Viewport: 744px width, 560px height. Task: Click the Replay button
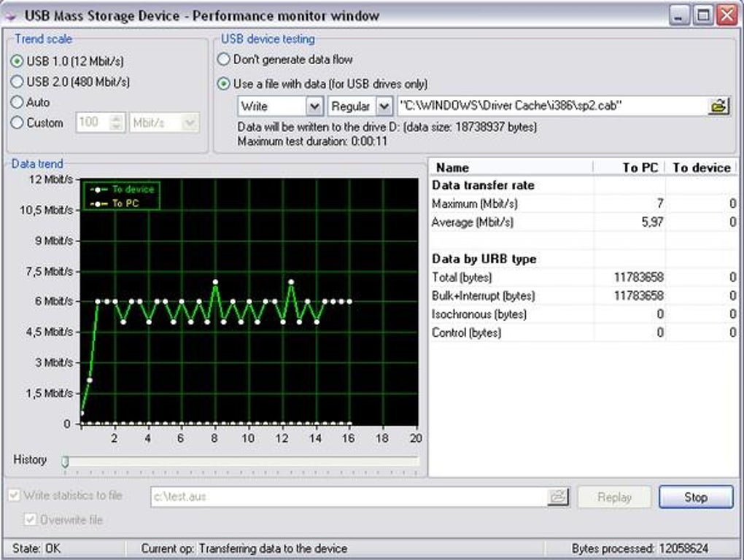coord(614,497)
